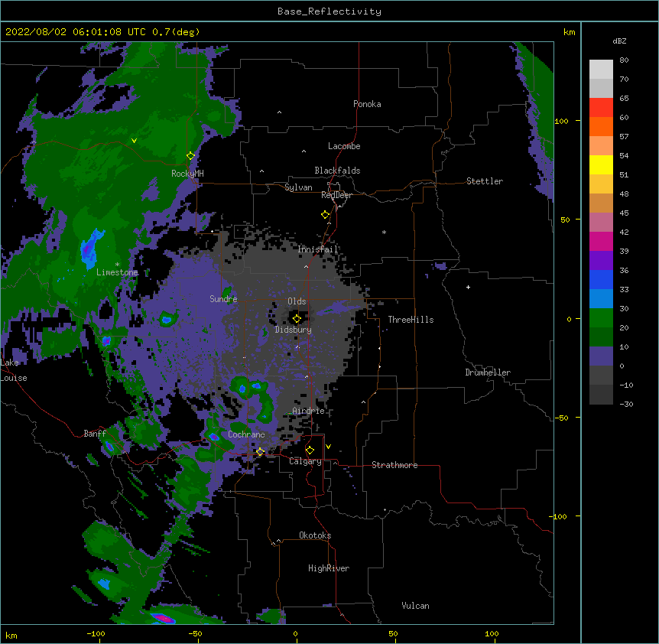The height and width of the screenshot is (644, 659).
Task: Click the 0 tick on the horizontal axis
Action: [295, 633]
